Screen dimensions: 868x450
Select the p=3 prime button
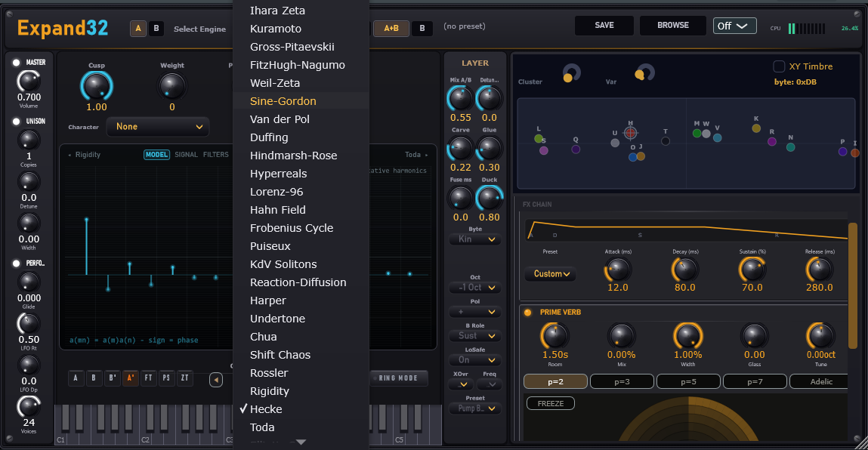tap(622, 381)
